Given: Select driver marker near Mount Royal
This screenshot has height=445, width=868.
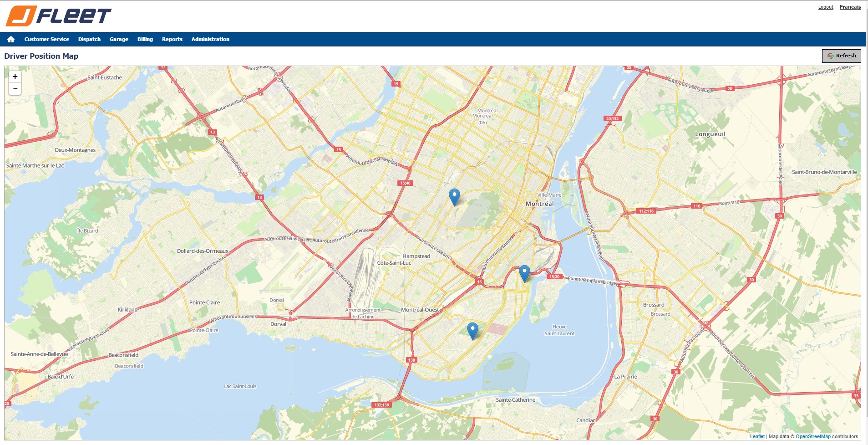Looking at the screenshot, I should pos(454,197).
